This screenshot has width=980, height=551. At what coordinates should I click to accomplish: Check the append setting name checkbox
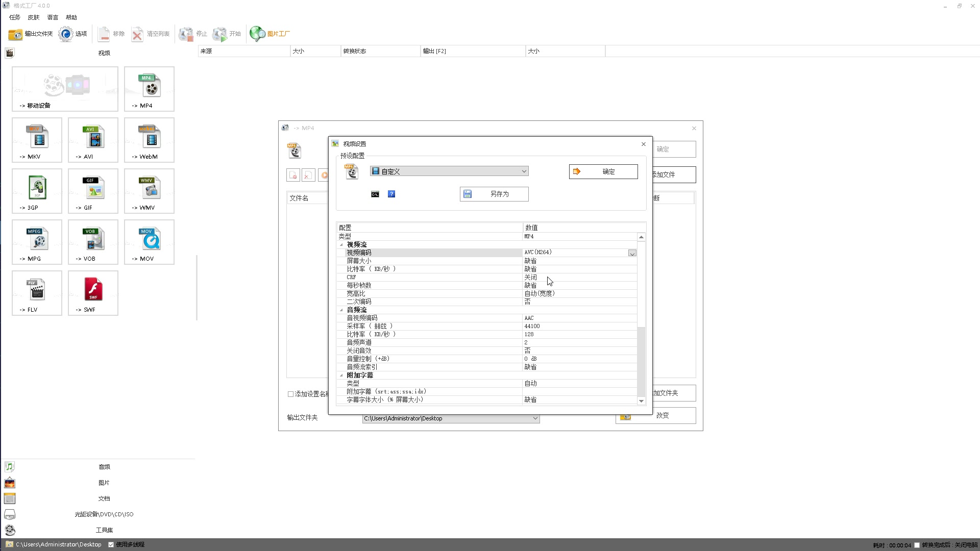[x=291, y=394]
